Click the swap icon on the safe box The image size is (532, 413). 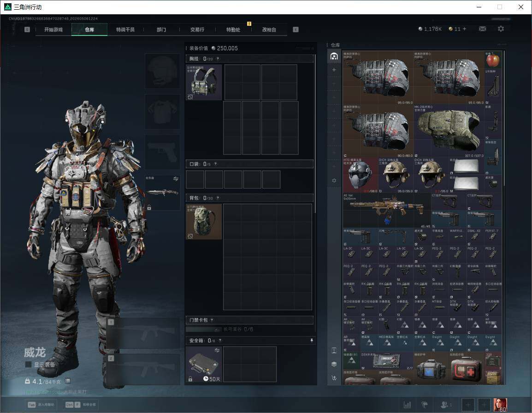point(217,350)
